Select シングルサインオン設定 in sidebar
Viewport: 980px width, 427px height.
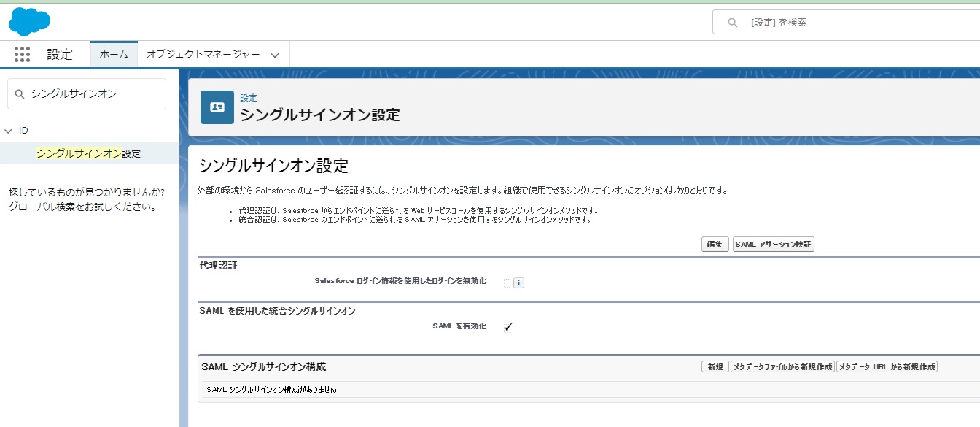click(89, 153)
